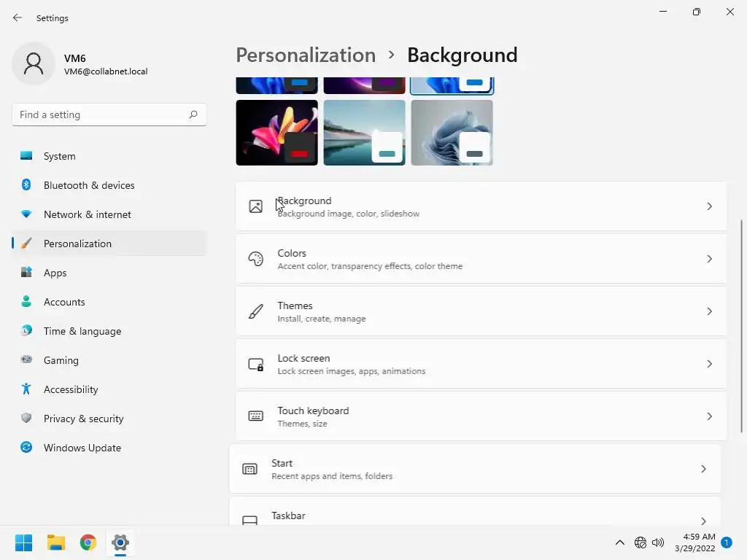Click the Find a setting search box
The height and width of the screenshot is (560, 747).
[109, 114]
